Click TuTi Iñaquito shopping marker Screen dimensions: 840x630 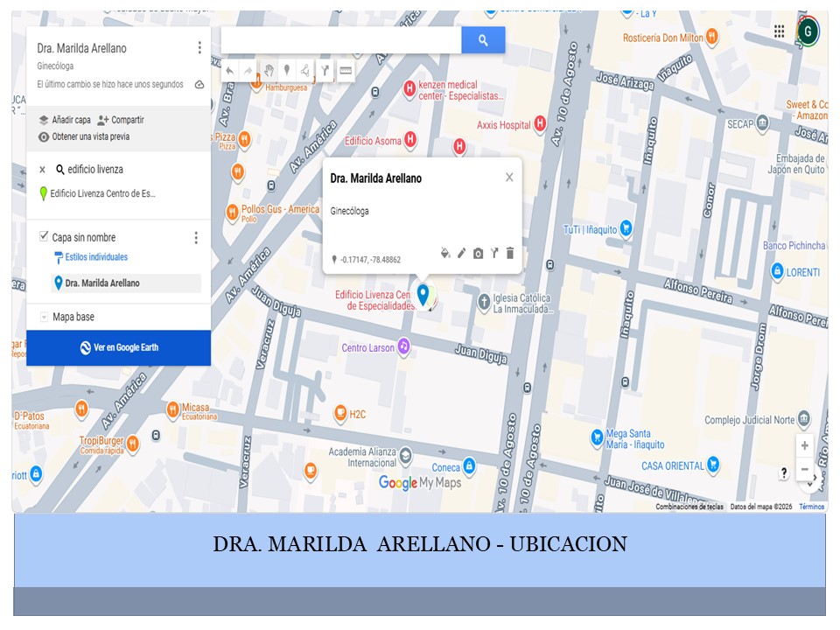click(626, 228)
